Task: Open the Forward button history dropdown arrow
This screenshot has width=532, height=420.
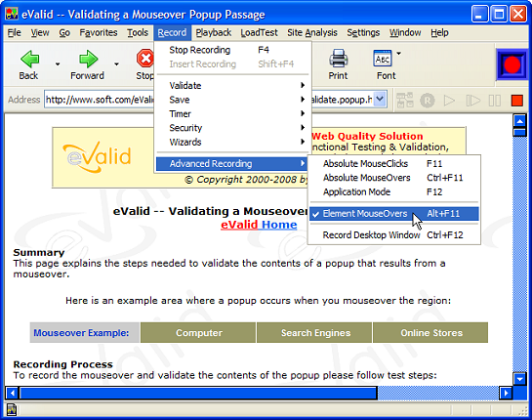Action: [x=116, y=63]
